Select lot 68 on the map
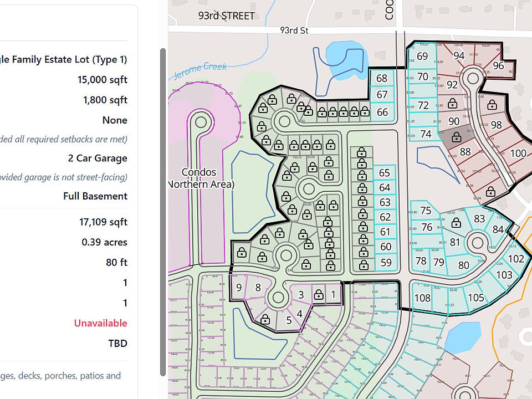This screenshot has width=532, height=399. [x=382, y=78]
